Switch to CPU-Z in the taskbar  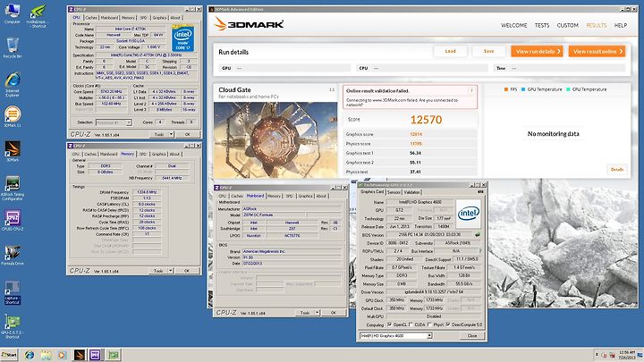click(x=96, y=355)
